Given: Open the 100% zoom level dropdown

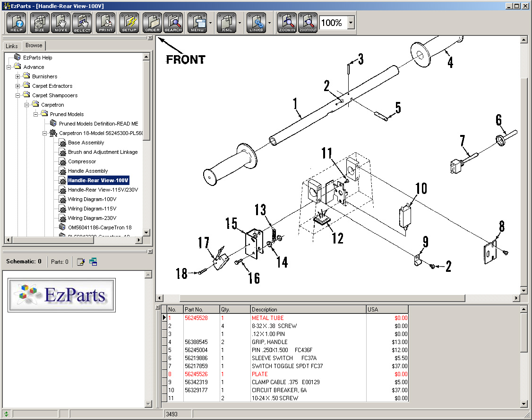Looking at the screenshot, I should (351, 23).
